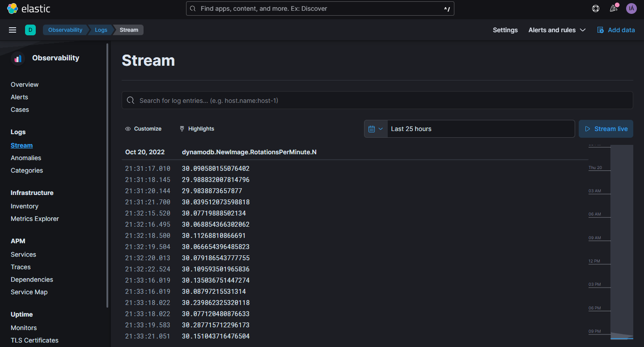Open the help menu lifebuoy icon
The width and height of the screenshot is (644, 347).
[x=596, y=8]
